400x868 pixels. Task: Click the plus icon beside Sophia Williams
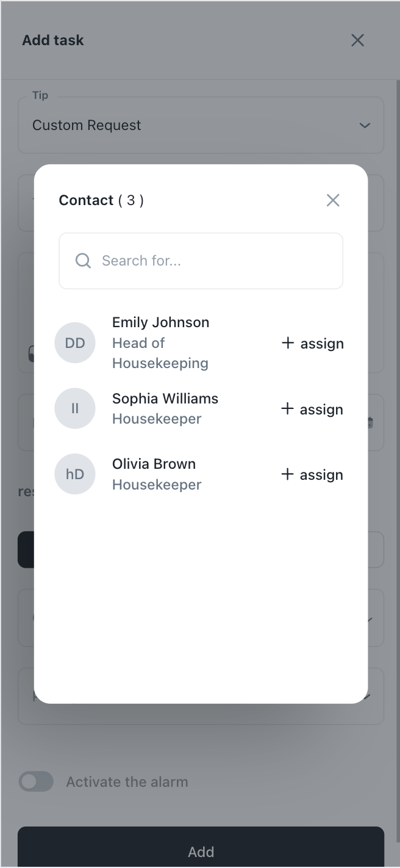[x=287, y=409]
